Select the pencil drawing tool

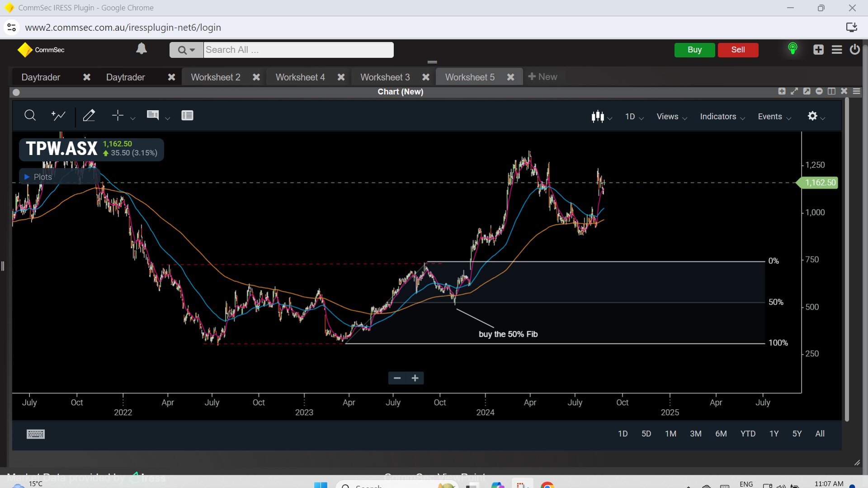(x=89, y=116)
